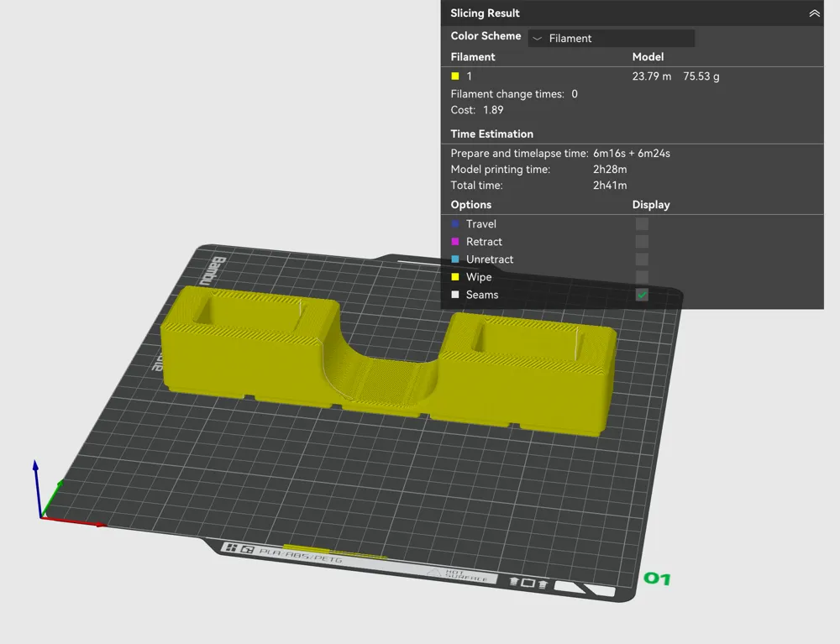This screenshot has height=644, width=840.
Task: Click the yellow filament 1 color swatch
Action: pyautogui.click(x=454, y=76)
